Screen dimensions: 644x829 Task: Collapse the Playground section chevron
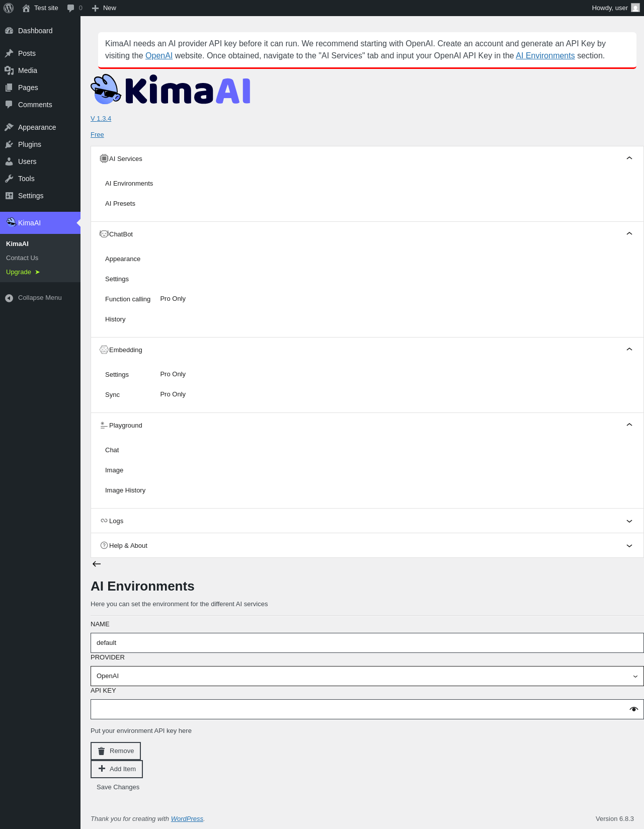point(629,425)
